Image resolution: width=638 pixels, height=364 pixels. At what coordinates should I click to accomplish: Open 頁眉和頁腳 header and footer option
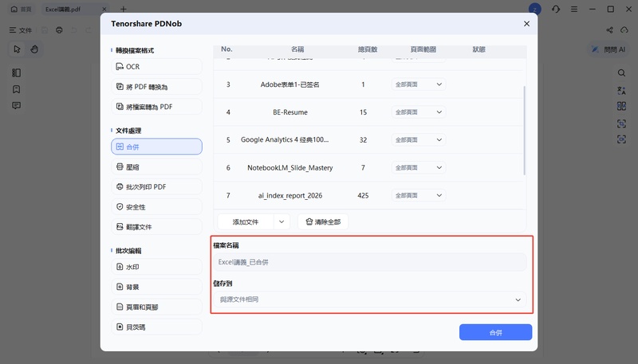(x=156, y=307)
